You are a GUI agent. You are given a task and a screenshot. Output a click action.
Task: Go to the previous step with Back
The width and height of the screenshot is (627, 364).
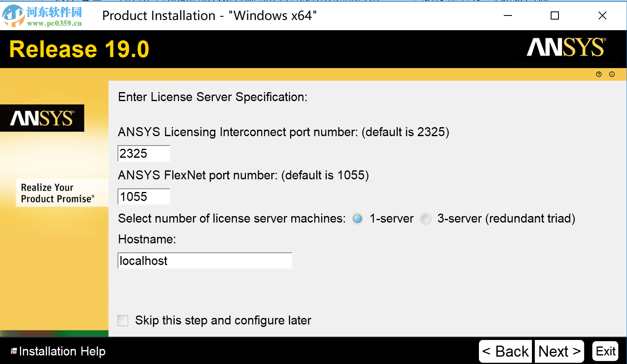coord(505,351)
